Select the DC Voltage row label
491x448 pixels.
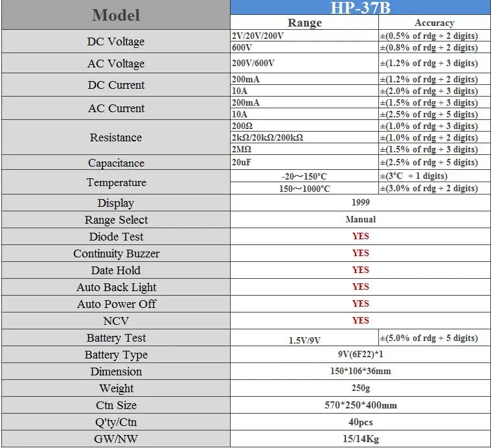[x=116, y=41]
